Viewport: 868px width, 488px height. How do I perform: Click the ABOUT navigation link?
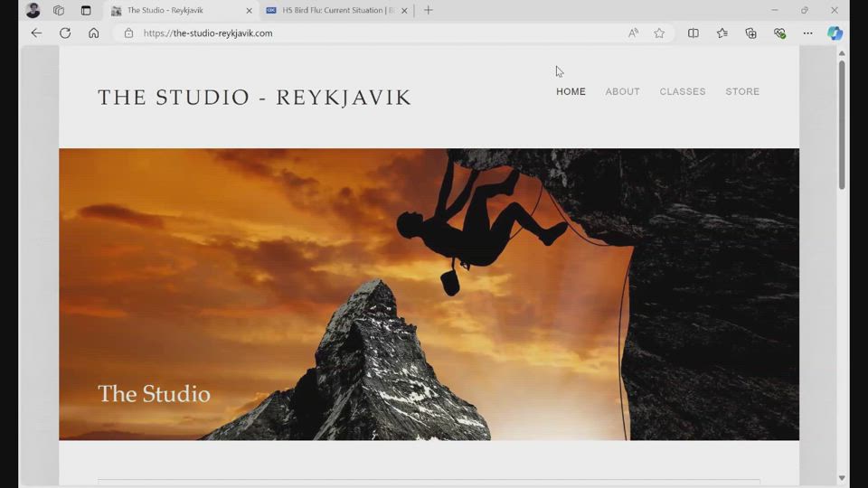coord(622,92)
